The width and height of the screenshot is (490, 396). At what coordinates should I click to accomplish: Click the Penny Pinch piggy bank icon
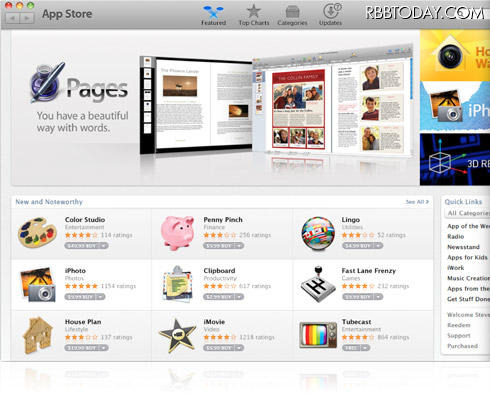click(177, 232)
